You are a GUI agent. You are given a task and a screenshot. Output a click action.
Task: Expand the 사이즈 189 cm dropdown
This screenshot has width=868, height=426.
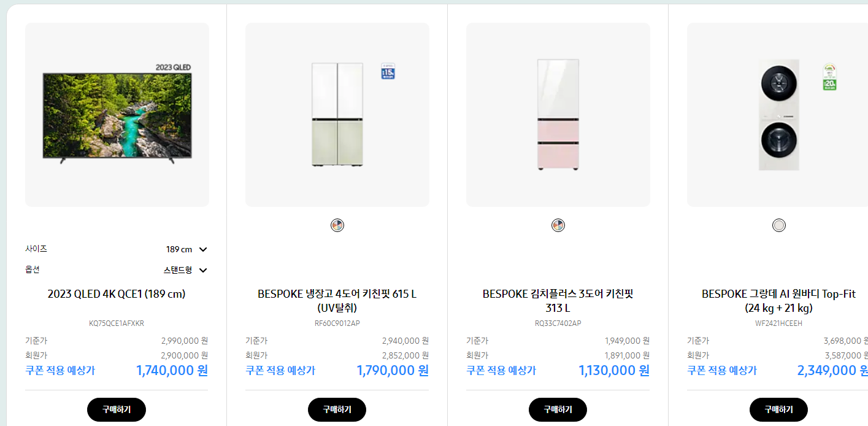(x=202, y=249)
